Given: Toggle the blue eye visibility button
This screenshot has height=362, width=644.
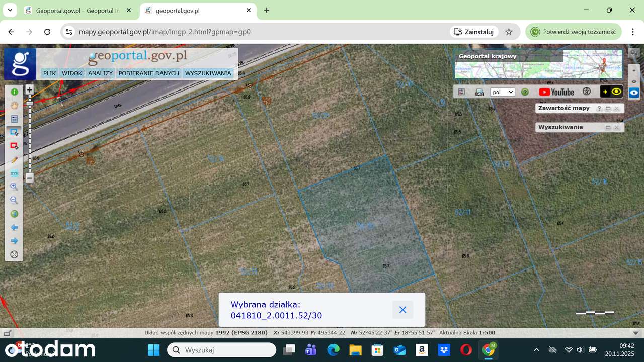Looking at the screenshot, I should pyautogui.click(x=634, y=93).
